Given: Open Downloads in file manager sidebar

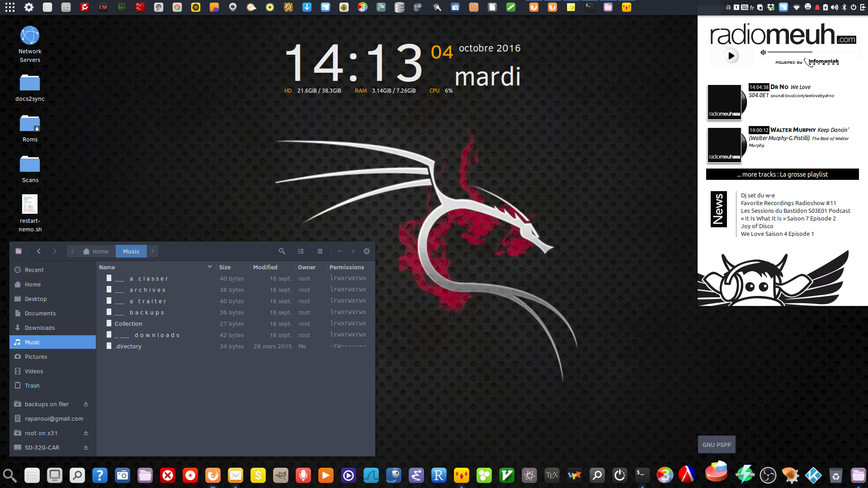Looking at the screenshot, I should [x=52, y=328].
